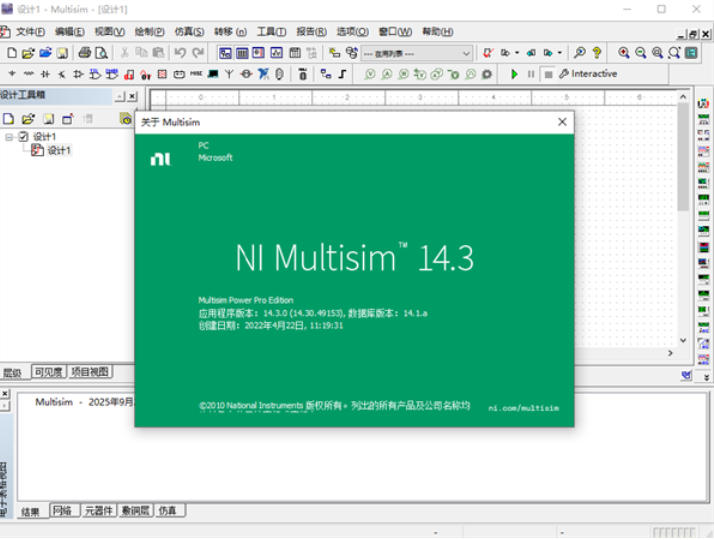Open the 工具(T) menu

271,32
